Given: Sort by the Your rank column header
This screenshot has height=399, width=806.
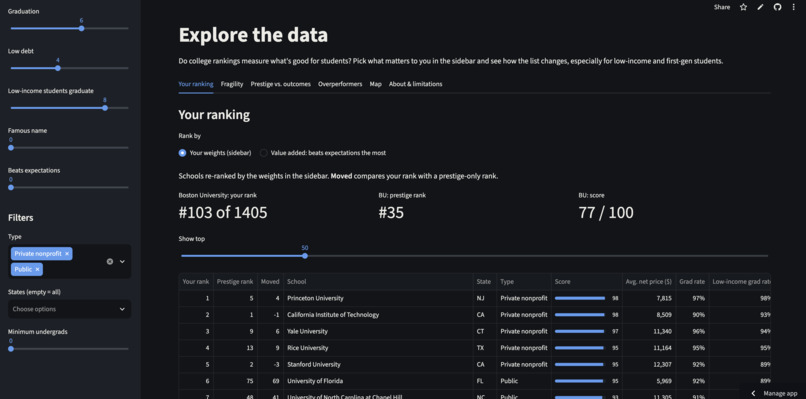Looking at the screenshot, I should click(196, 282).
